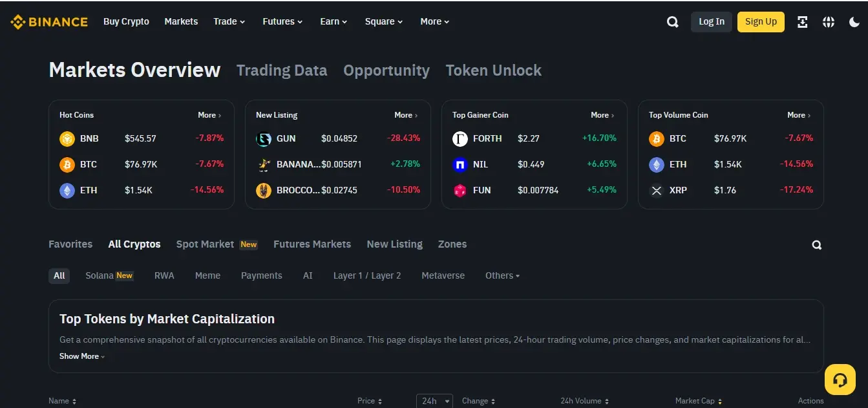Switch to the Trading Data tab
Image resolution: width=868 pixels, height=408 pixels.
pos(282,70)
